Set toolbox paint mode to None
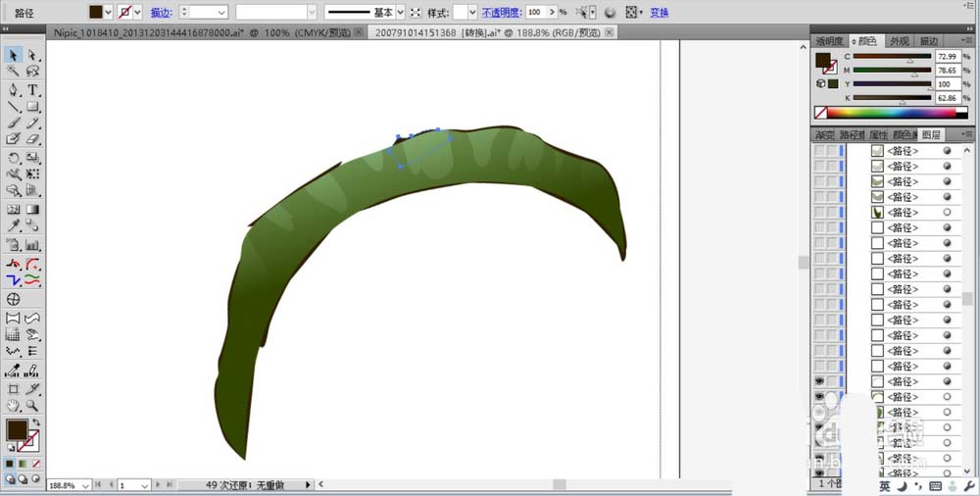The image size is (980, 496). point(35,464)
